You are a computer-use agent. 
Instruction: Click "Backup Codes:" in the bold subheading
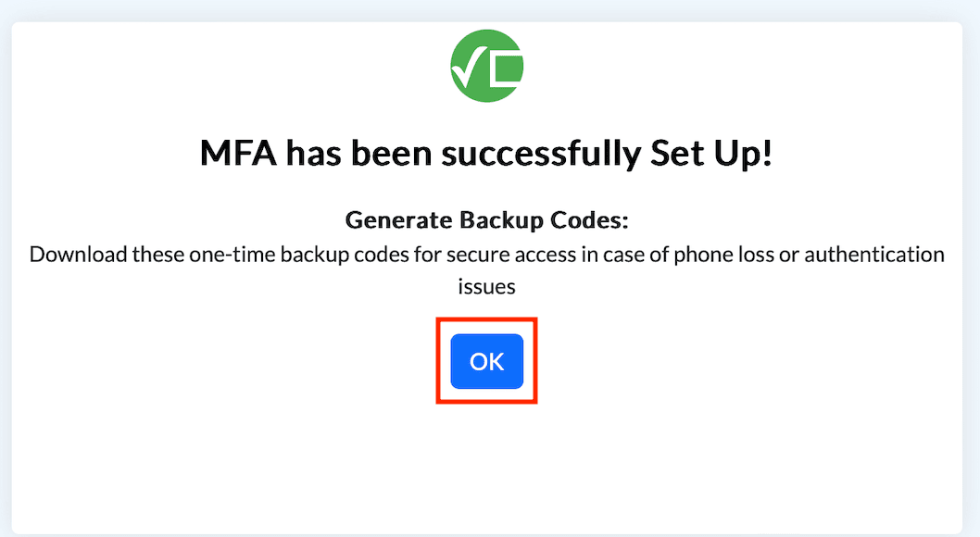pos(542,220)
